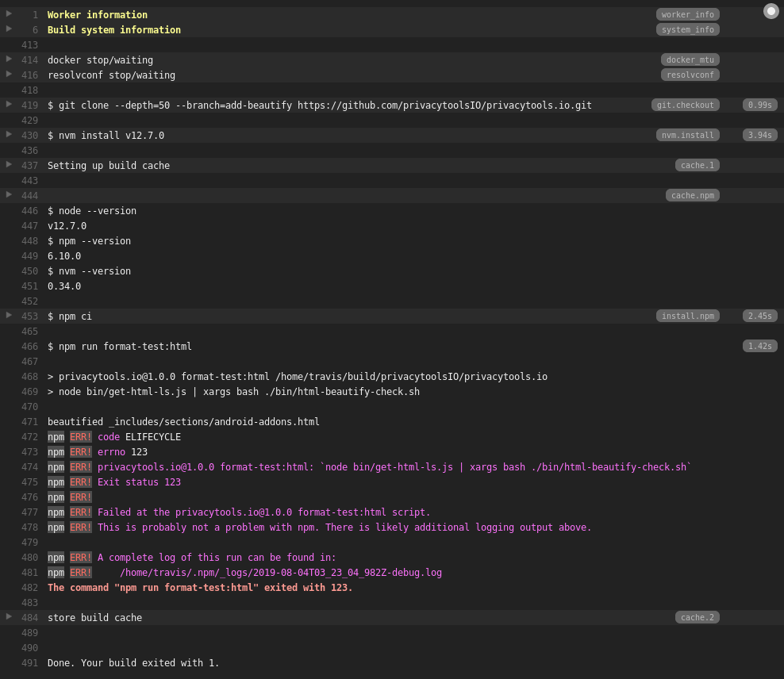Click the 'code ELIFECYCLE' error line
The width and height of the screenshot is (784, 679).
[114, 437]
